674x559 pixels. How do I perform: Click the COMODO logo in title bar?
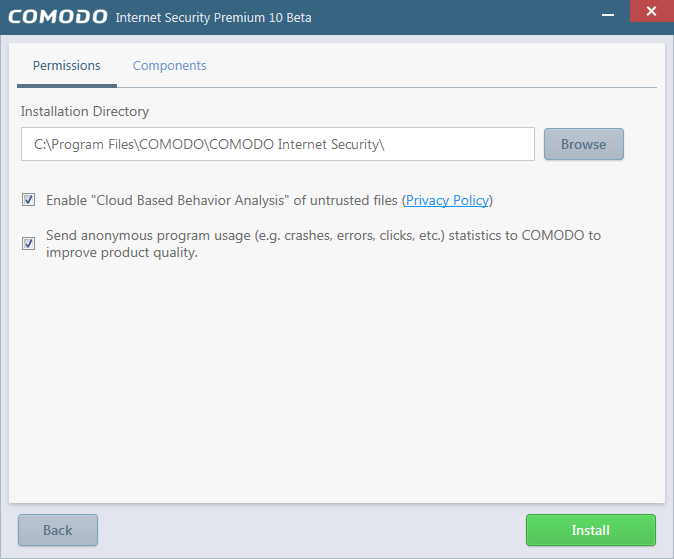click(x=57, y=17)
